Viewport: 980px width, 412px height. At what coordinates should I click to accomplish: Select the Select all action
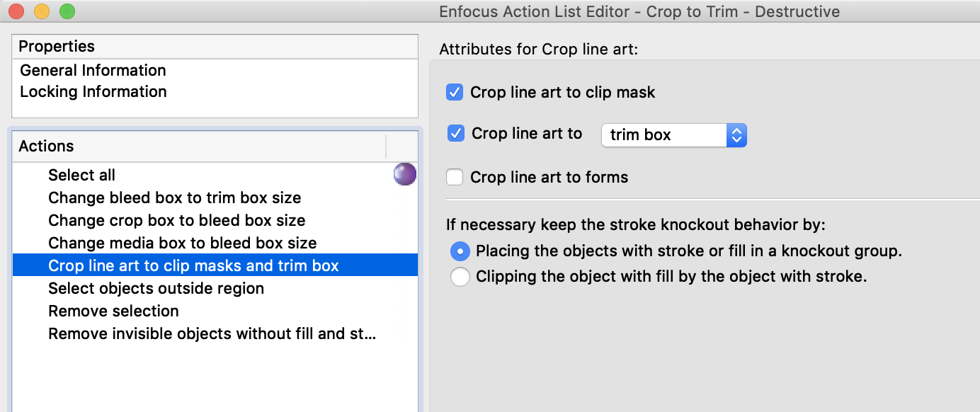click(x=81, y=175)
